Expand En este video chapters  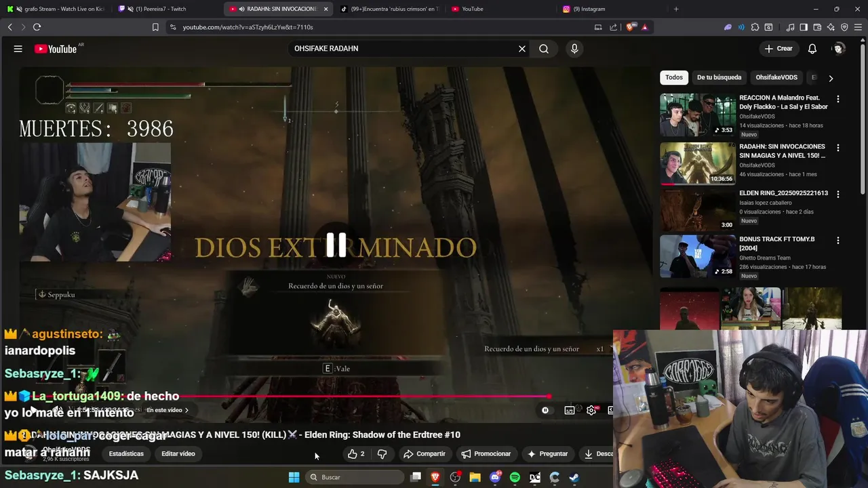point(167,410)
